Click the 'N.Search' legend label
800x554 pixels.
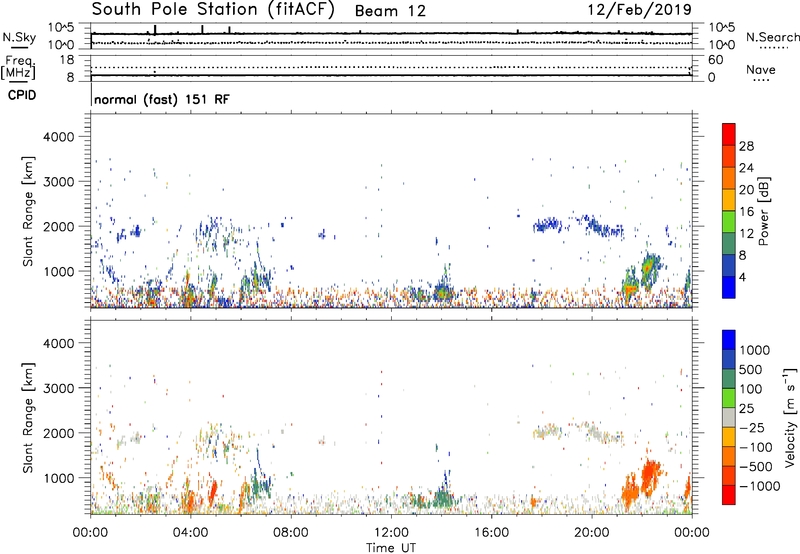click(772, 37)
